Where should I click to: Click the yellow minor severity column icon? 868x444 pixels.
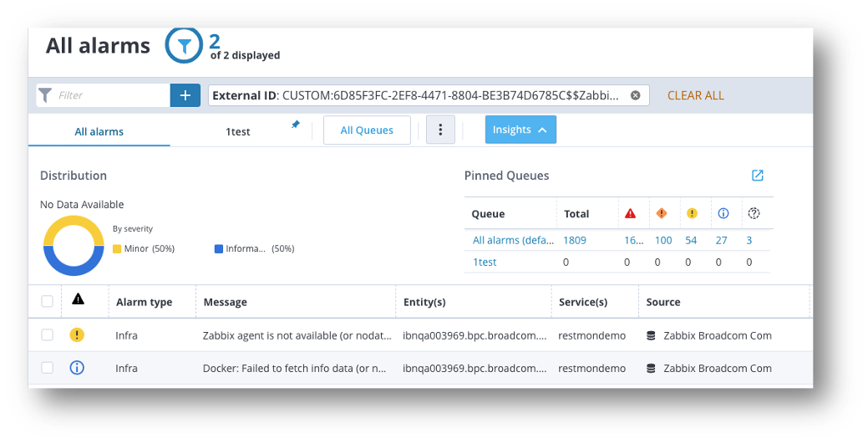[x=692, y=213]
